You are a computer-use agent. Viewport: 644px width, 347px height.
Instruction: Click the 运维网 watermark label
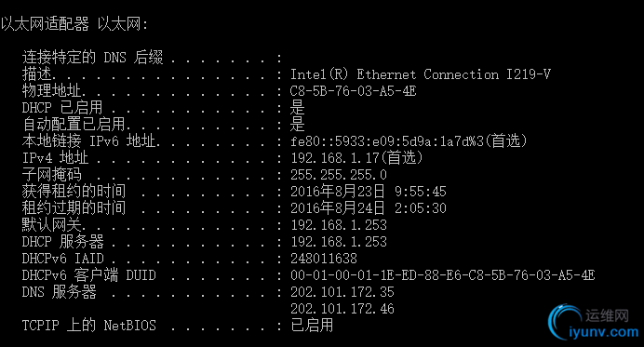[x=608, y=315]
